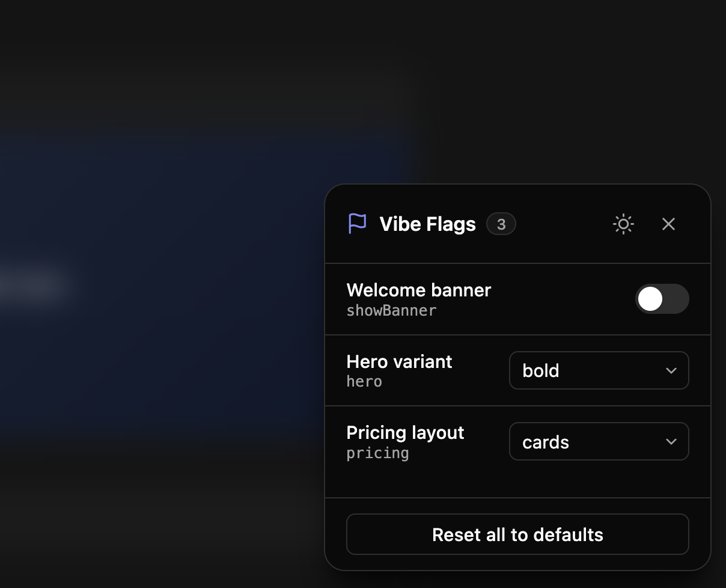This screenshot has height=588, width=726.
Task: Click the flag count badge showing 3
Action: [x=501, y=224]
